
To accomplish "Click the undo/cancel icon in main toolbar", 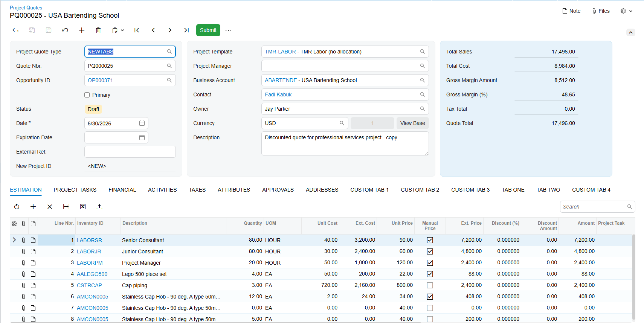I will pos(65,30).
